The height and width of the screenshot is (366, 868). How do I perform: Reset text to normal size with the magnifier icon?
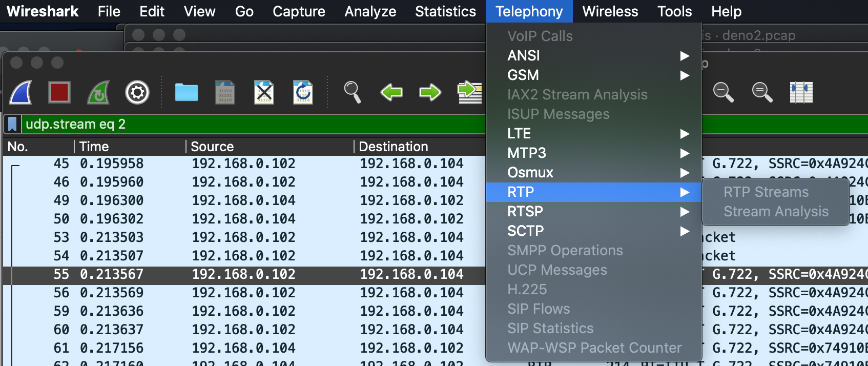[762, 92]
